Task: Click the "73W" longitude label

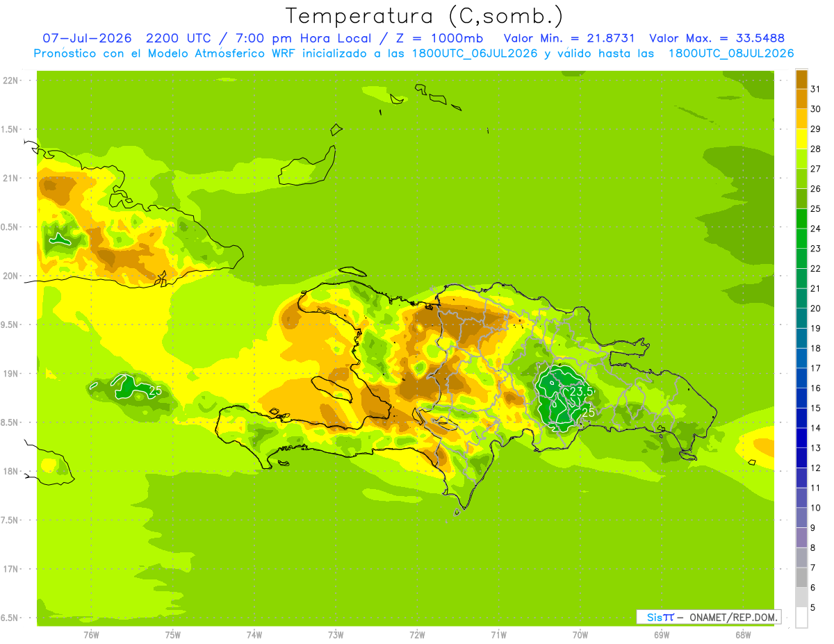Action: pyautogui.click(x=336, y=634)
